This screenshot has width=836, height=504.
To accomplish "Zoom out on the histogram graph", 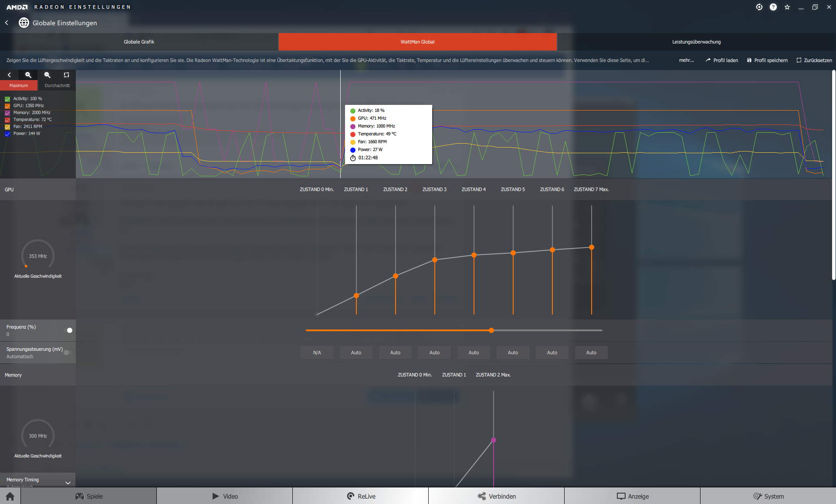I will [47, 75].
